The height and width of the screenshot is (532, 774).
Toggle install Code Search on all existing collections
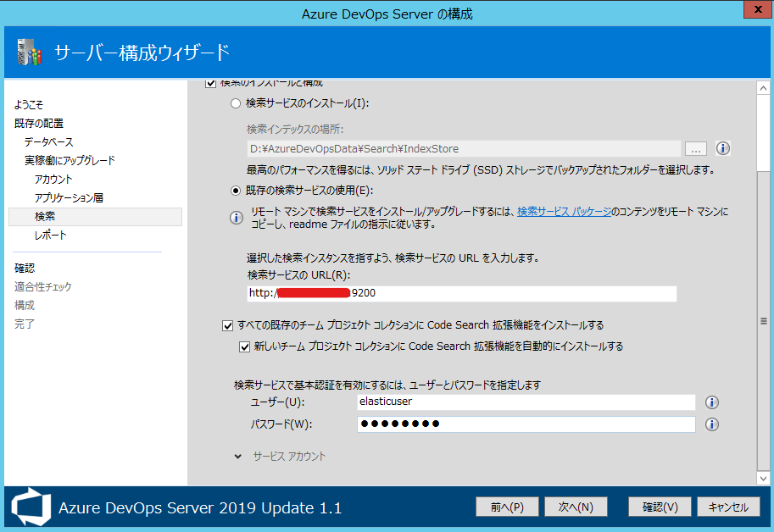[227, 325]
